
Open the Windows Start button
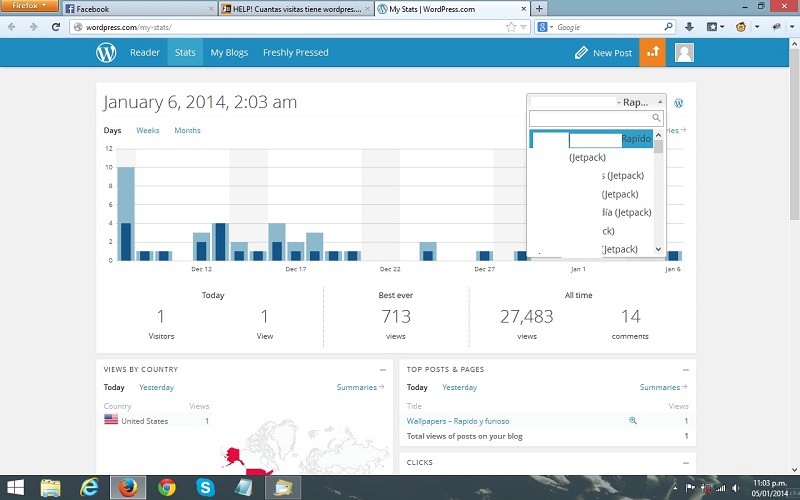tap(15, 488)
